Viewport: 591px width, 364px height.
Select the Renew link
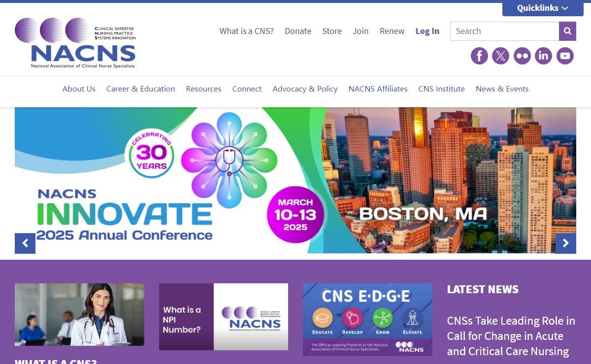(392, 31)
